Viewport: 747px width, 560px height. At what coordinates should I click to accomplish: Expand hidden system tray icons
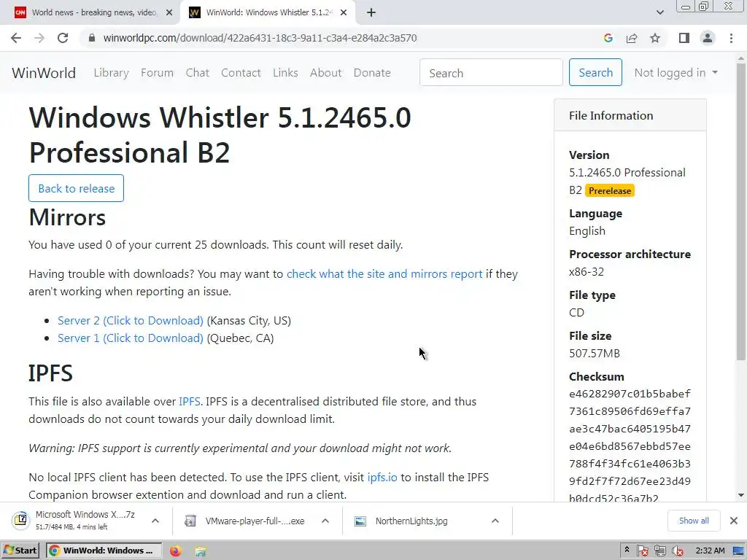coord(627,550)
